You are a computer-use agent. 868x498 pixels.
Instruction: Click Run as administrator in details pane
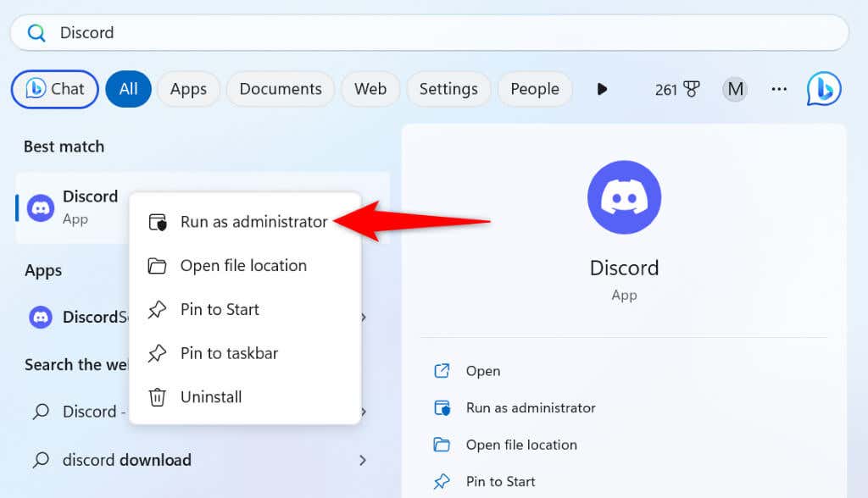click(531, 408)
